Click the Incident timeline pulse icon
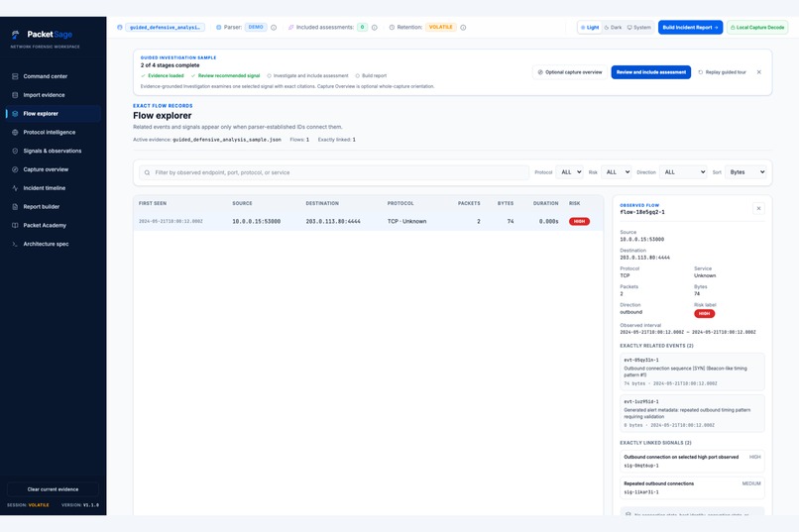The image size is (799, 532). tap(15, 188)
